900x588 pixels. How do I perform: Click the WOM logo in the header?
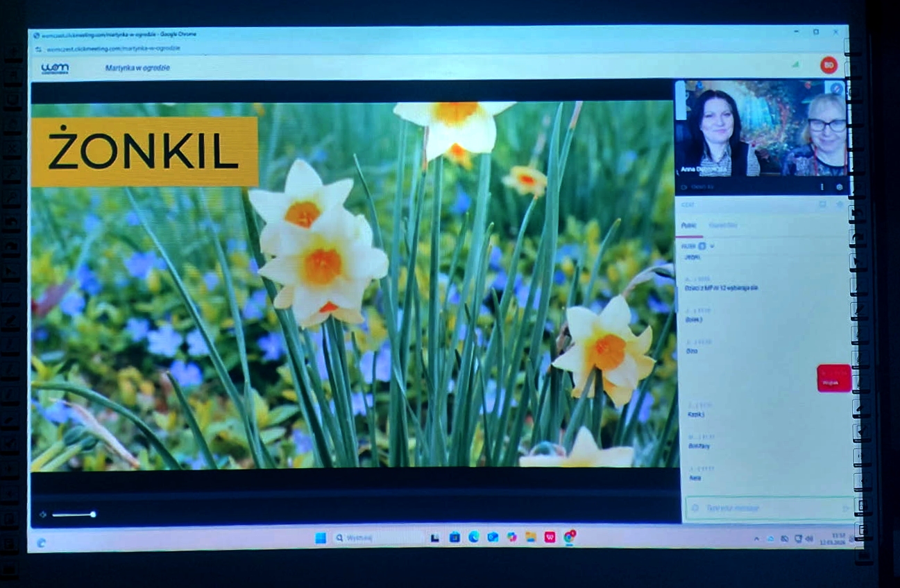[55, 68]
